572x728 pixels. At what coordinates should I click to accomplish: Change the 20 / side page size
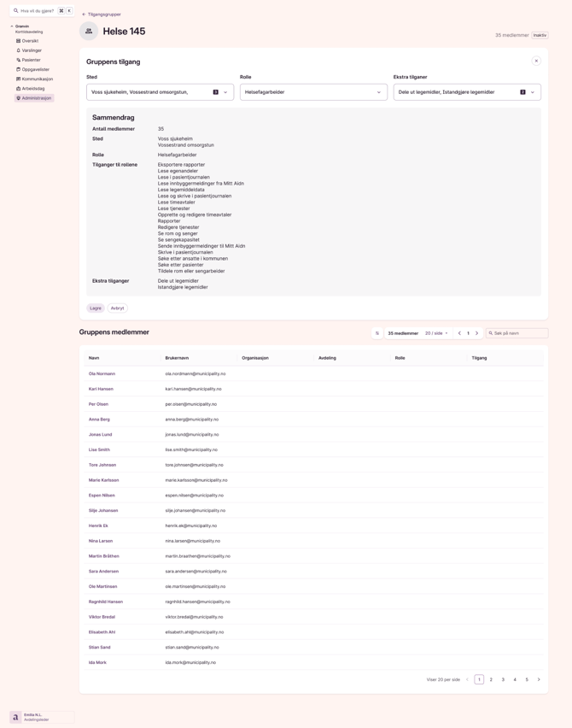(x=436, y=333)
